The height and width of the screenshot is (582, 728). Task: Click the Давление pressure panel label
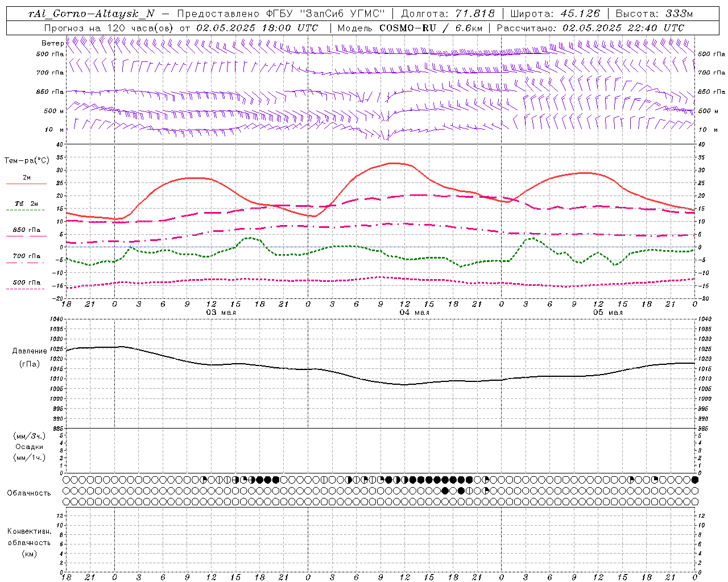point(30,351)
